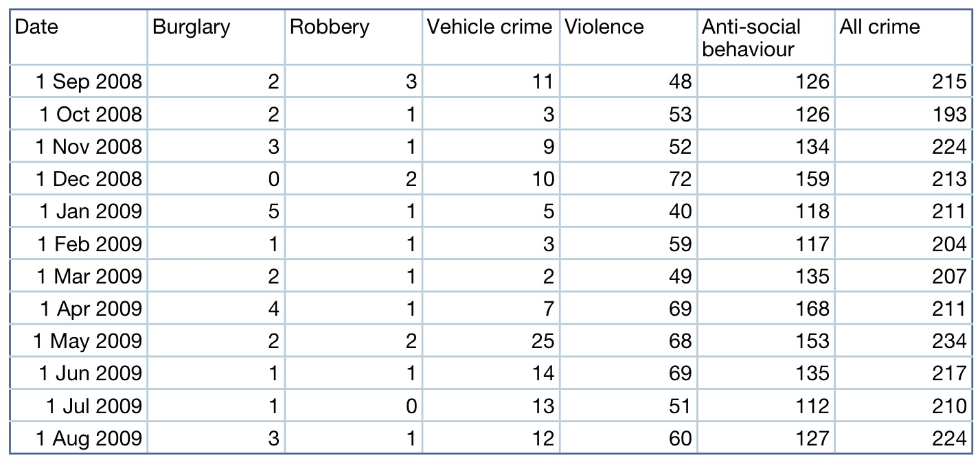980x464 pixels.
Task: Click Robbery value 0 for July 2009
Action: (411, 406)
